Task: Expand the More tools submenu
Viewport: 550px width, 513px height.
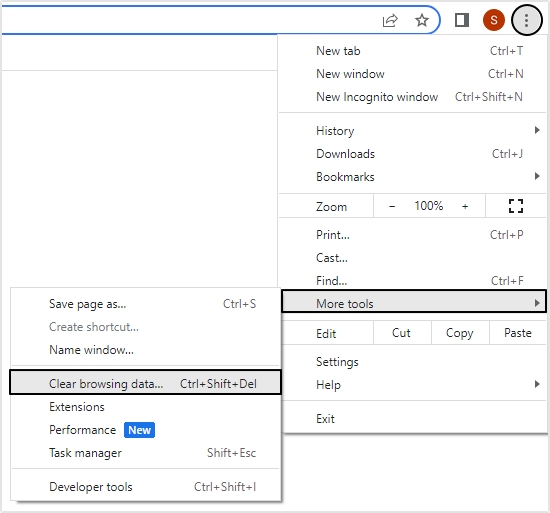Action: point(414,302)
